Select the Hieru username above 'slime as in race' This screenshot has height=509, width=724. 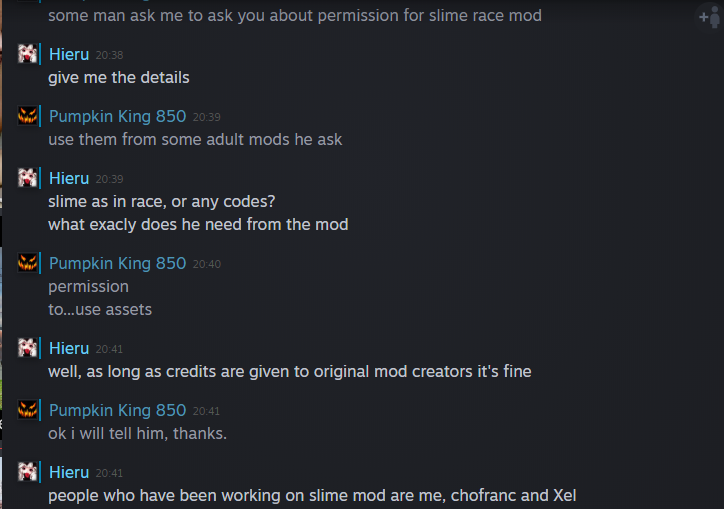[69, 178]
